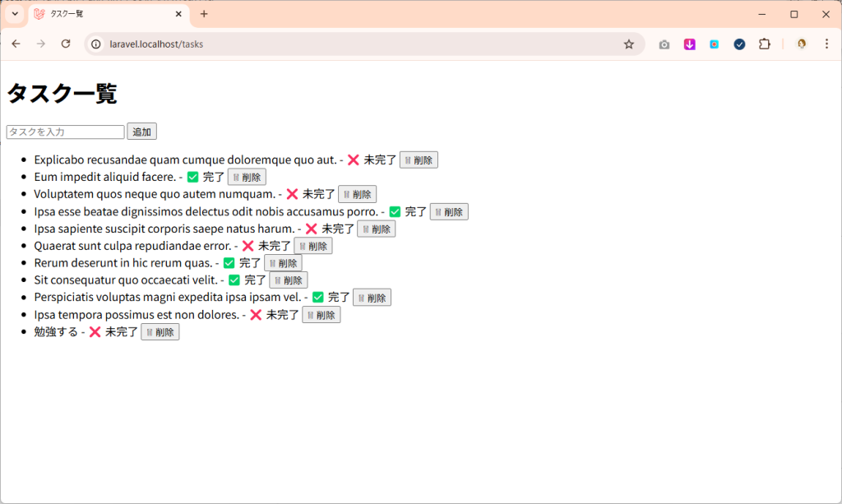The width and height of the screenshot is (842, 504).
Task: Delete the Sit consequatur quo occaecati task
Action: point(289,280)
